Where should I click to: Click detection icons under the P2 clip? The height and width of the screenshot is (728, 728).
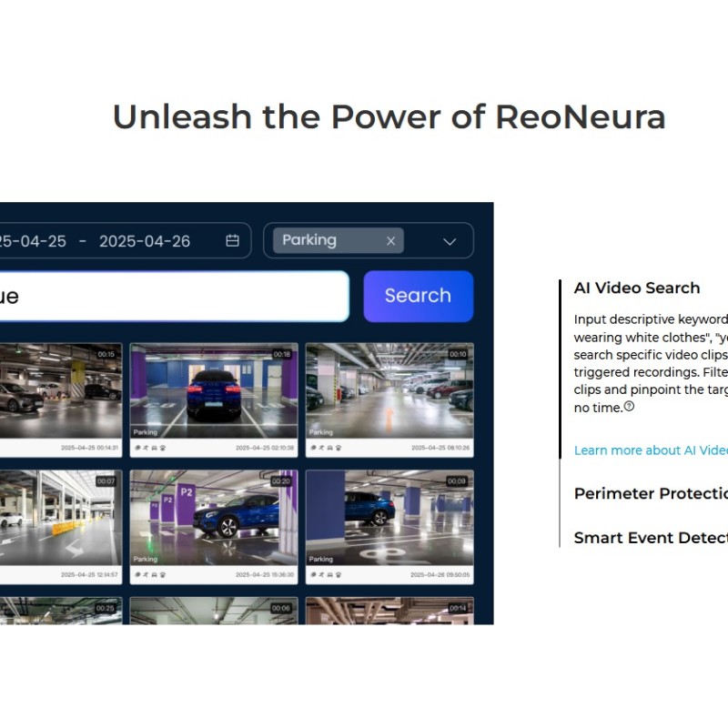[144, 575]
